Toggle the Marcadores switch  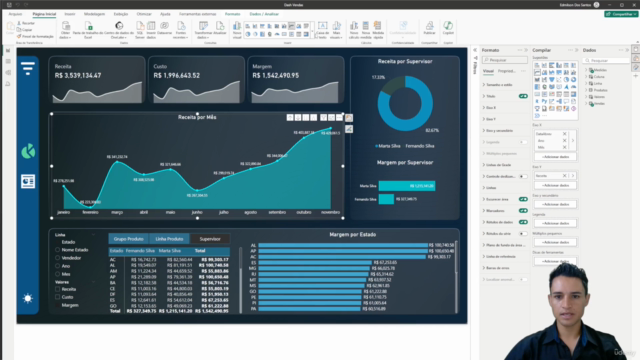(x=523, y=211)
